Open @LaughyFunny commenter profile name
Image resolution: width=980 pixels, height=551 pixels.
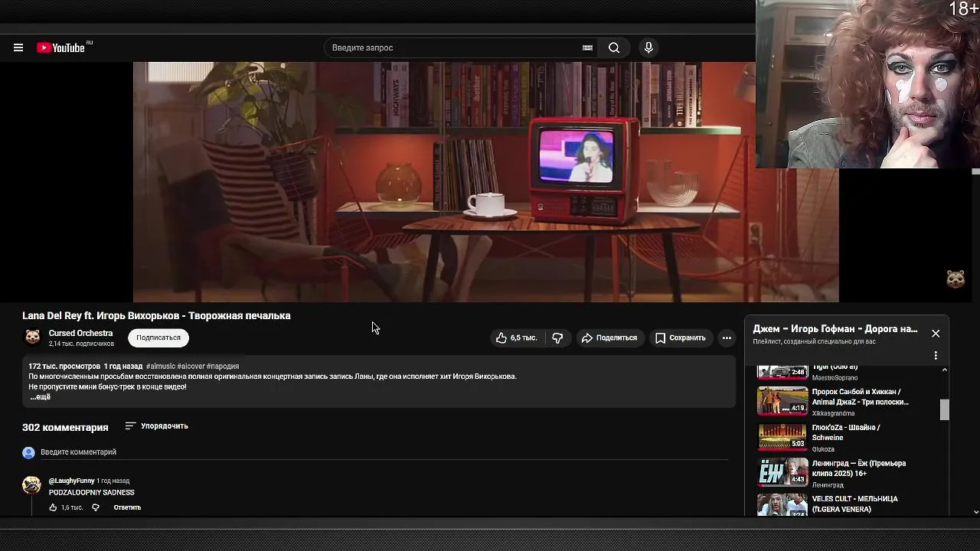coord(71,481)
